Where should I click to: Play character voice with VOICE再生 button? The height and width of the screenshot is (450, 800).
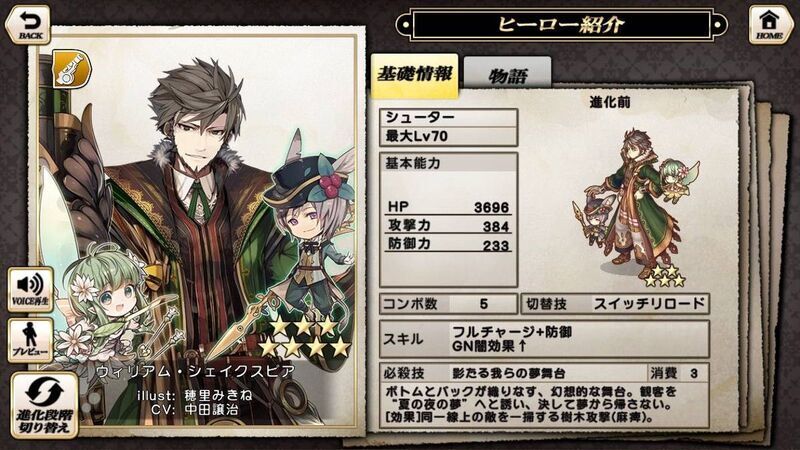30,289
